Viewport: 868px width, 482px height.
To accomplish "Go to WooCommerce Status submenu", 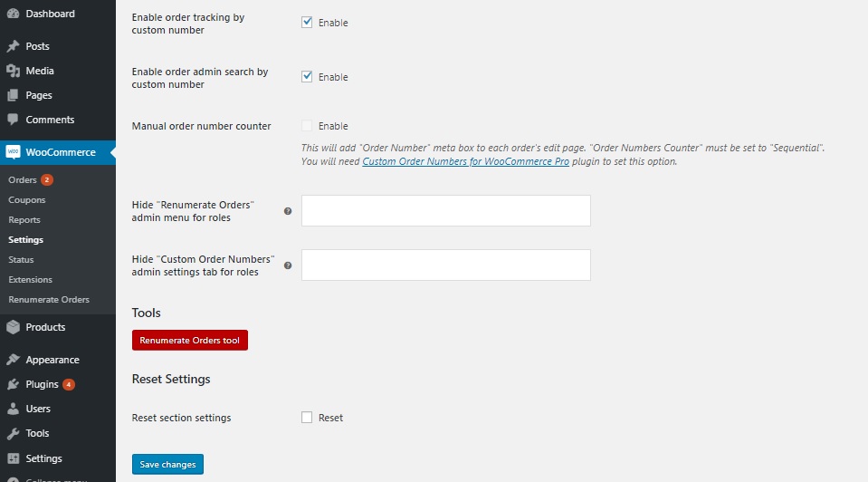I will pyautogui.click(x=21, y=259).
